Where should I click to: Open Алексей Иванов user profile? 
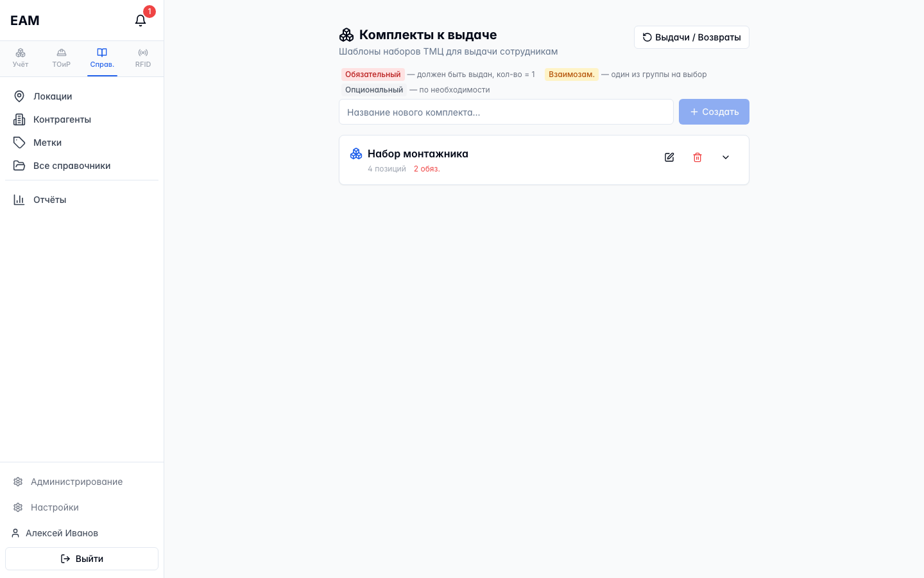(62, 533)
